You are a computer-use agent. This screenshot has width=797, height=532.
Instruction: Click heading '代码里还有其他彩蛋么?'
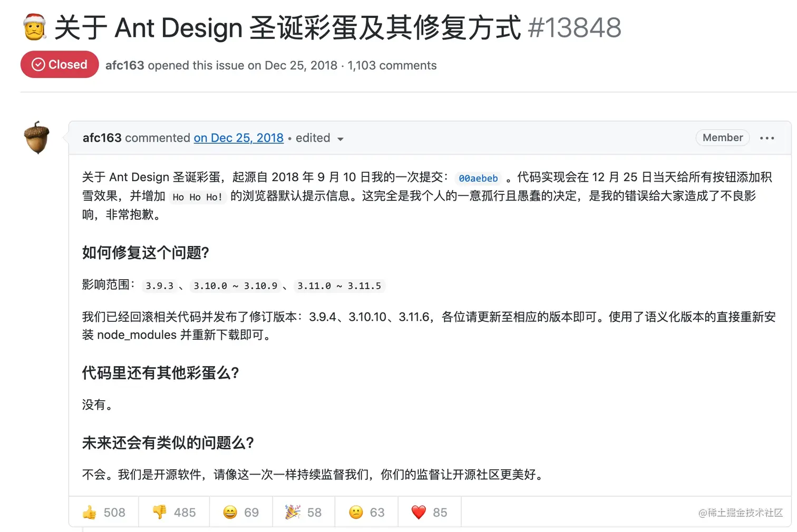[x=161, y=373]
